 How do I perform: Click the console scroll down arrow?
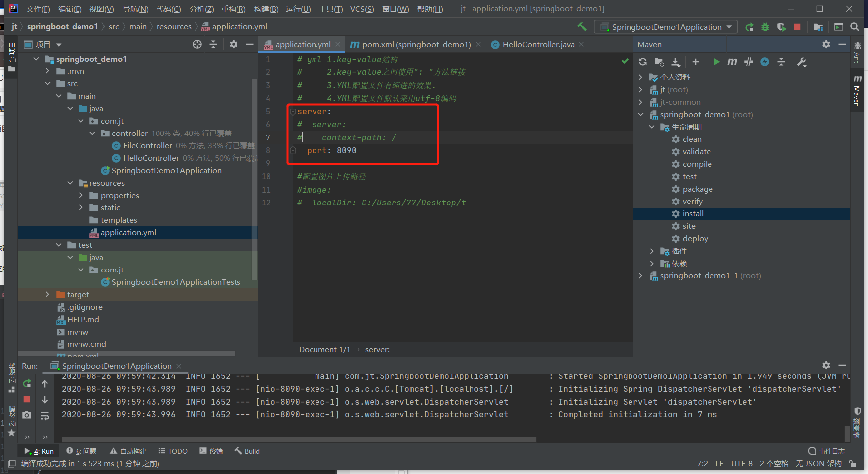click(45, 399)
